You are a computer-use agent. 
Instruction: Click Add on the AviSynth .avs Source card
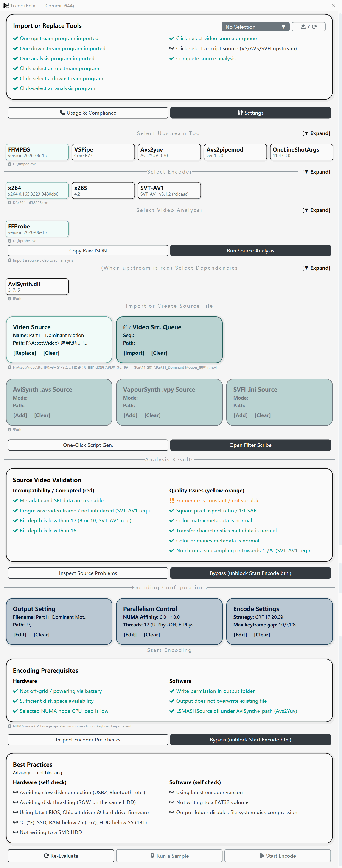[x=20, y=415]
